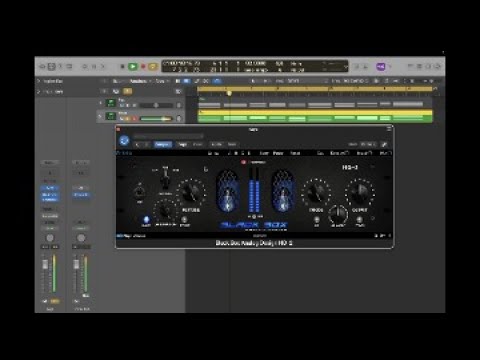Click Copy in the plug-in header
Viewport: 480px width, 360px height.
(x=182, y=144)
